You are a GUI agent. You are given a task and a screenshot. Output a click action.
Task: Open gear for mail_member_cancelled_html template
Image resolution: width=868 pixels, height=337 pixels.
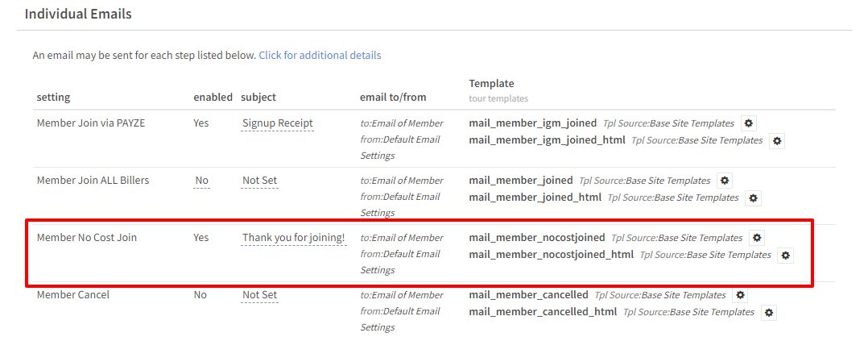click(769, 312)
